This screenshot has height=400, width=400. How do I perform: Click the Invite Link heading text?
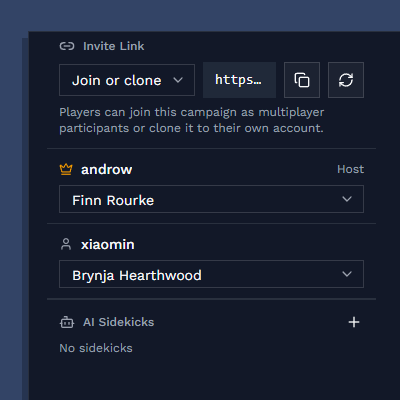pyautogui.click(x=114, y=46)
